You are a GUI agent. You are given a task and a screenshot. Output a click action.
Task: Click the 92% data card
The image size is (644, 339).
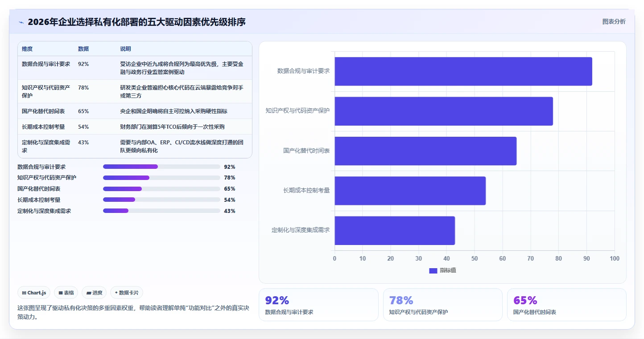tap(318, 305)
